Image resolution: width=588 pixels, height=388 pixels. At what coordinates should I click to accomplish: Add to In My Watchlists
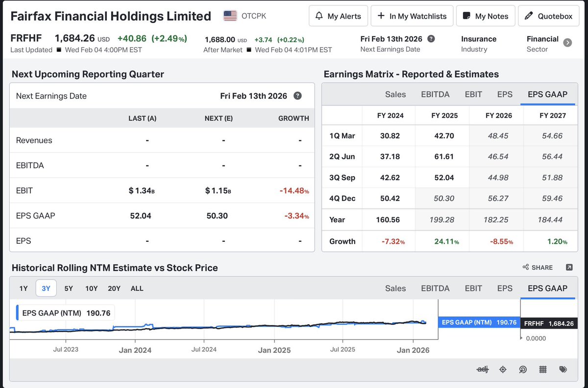412,16
